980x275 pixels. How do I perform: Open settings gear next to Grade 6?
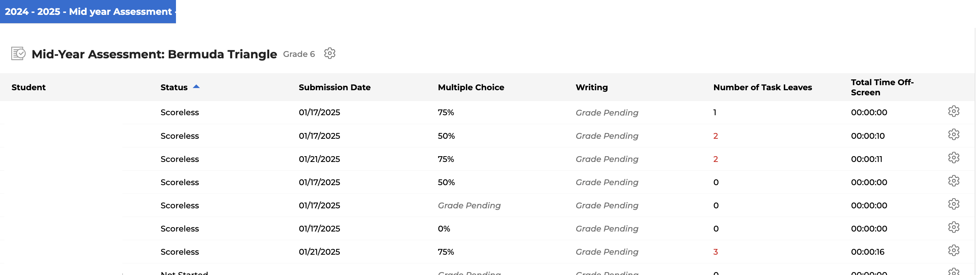pyautogui.click(x=329, y=54)
